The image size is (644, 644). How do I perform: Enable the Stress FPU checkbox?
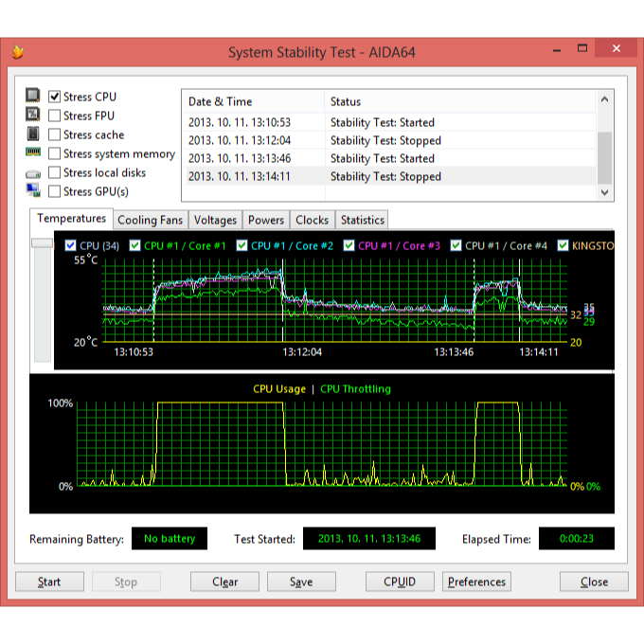54,116
